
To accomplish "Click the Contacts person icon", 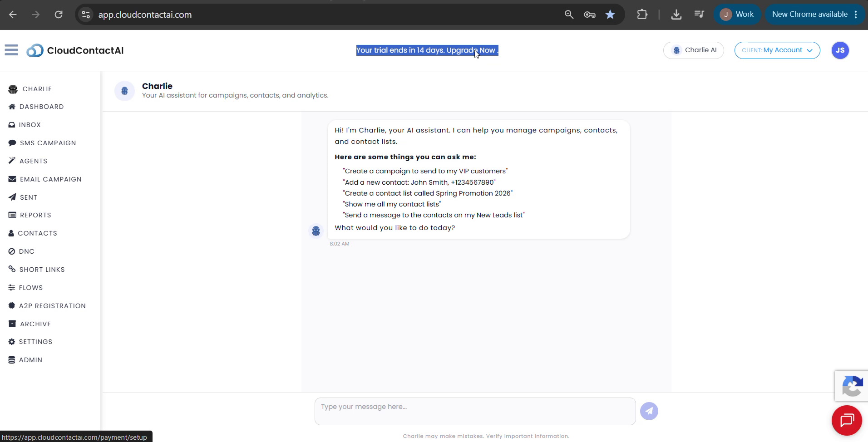I will pos(11,233).
